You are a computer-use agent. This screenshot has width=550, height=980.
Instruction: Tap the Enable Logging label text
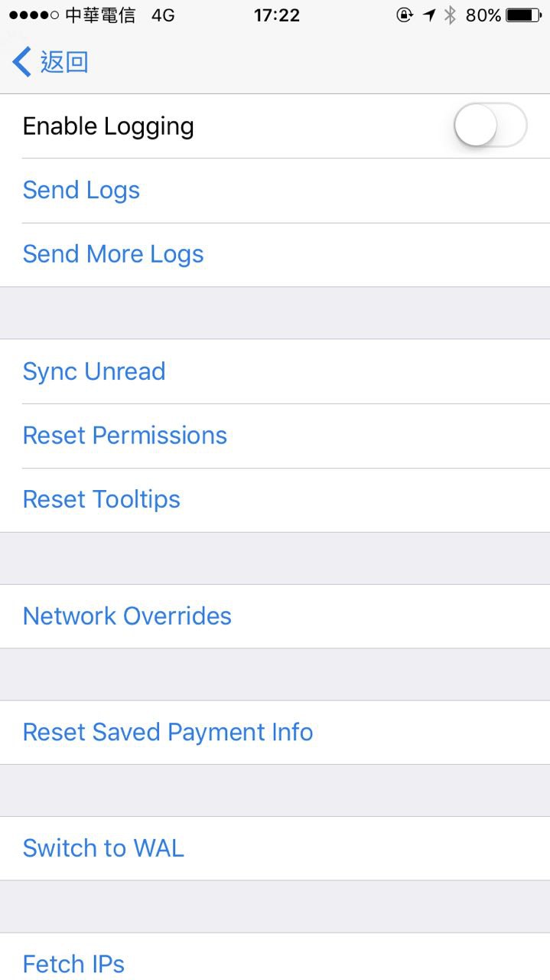tap(108, 126)
